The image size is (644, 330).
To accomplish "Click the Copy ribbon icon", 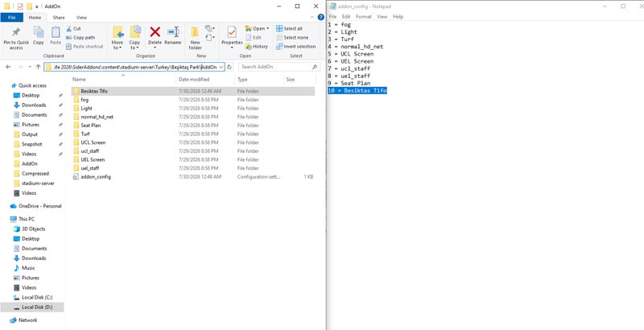I will pos(38,32).
